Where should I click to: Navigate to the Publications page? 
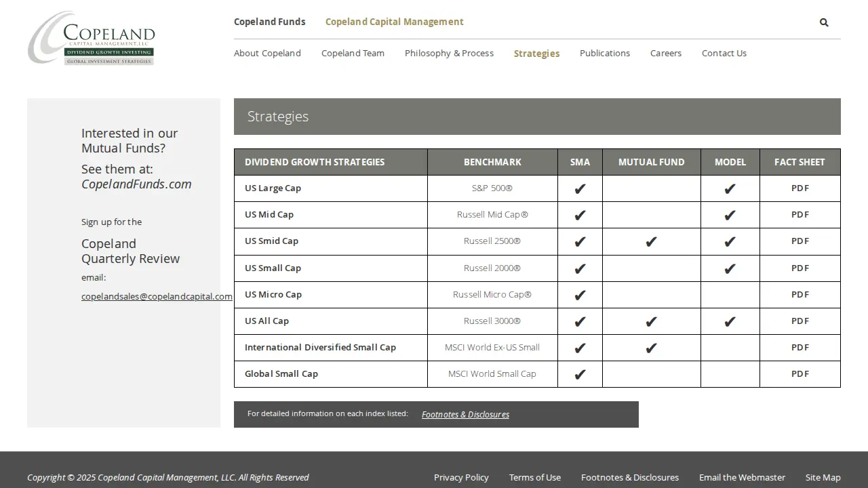click(x=605, y=53)
